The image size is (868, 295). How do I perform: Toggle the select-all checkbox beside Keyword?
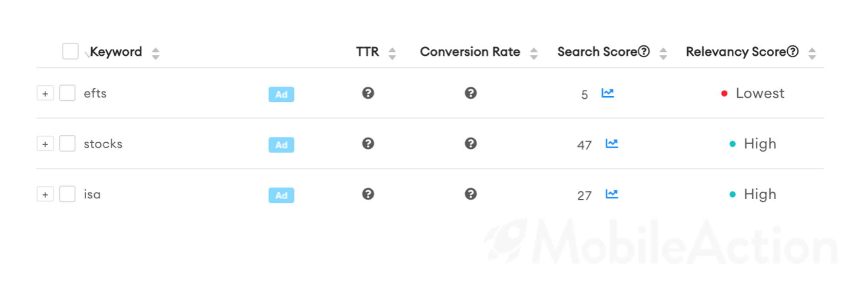click(70, 51)
